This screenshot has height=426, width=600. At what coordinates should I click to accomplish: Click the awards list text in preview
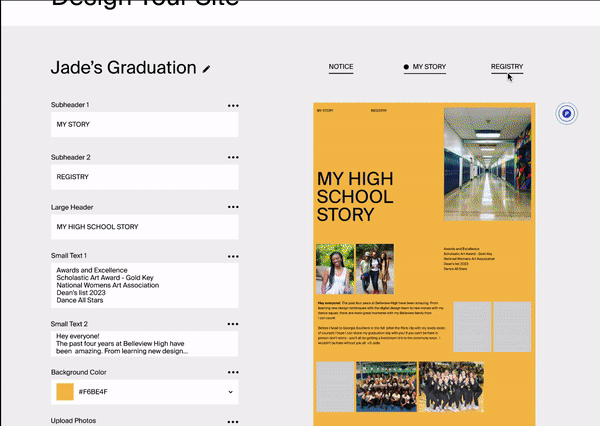[469, 259]
